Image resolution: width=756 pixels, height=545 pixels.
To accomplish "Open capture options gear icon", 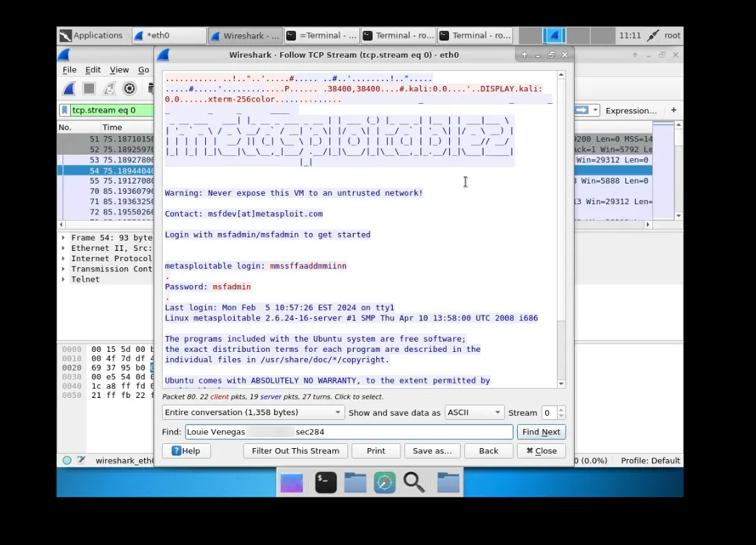I will click(x=129, y=89).
